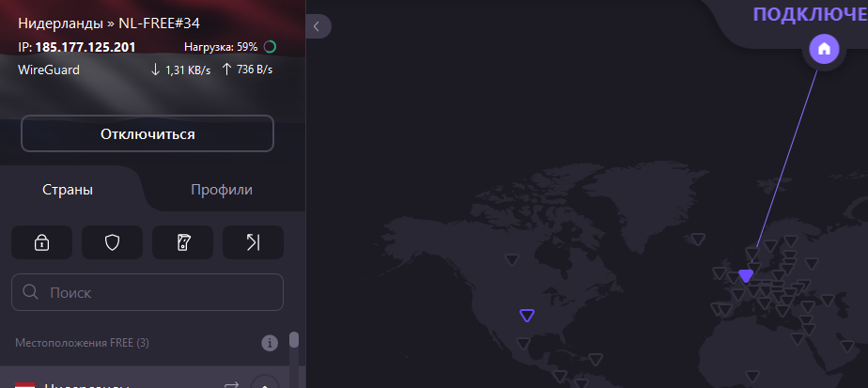Click the Нидерланды » NL-FREE#34 server title
Viewport: 868px width, 388px height.
click(x=109, y=23)
